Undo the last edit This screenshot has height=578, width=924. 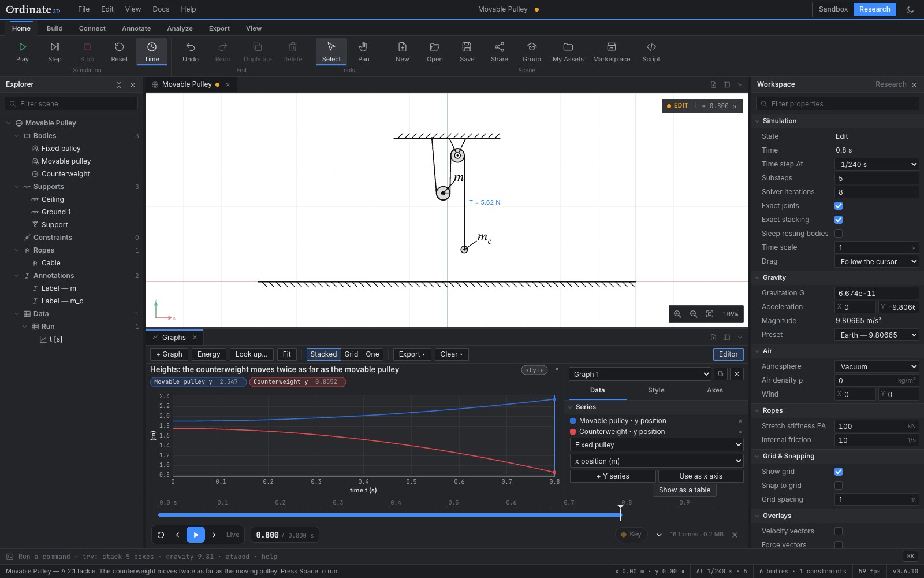click(x=191, y=51)
